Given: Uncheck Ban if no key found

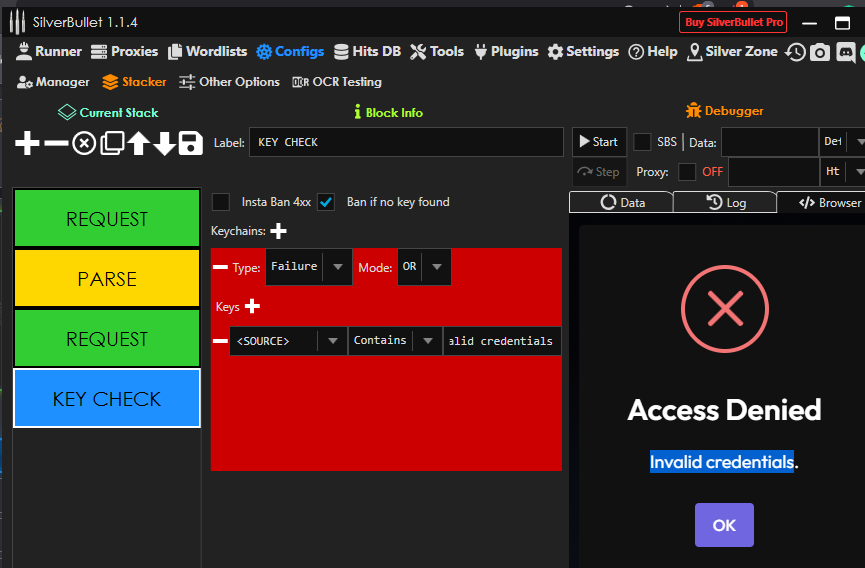Looking at the screenshot, I should pos(325,202).
